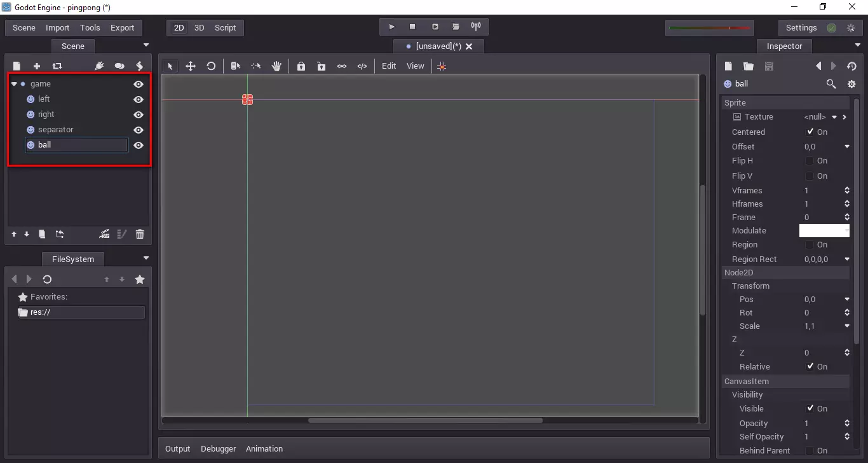Lock the selected object with padlock icon
The height and width of the screenshot is (463, 868).
[301, 66]
